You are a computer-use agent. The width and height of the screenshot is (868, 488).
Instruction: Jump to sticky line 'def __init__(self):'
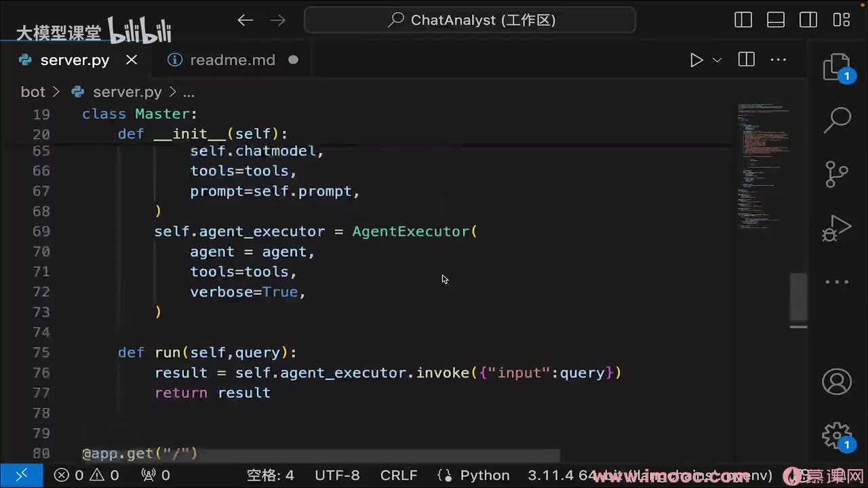[203, 134]
